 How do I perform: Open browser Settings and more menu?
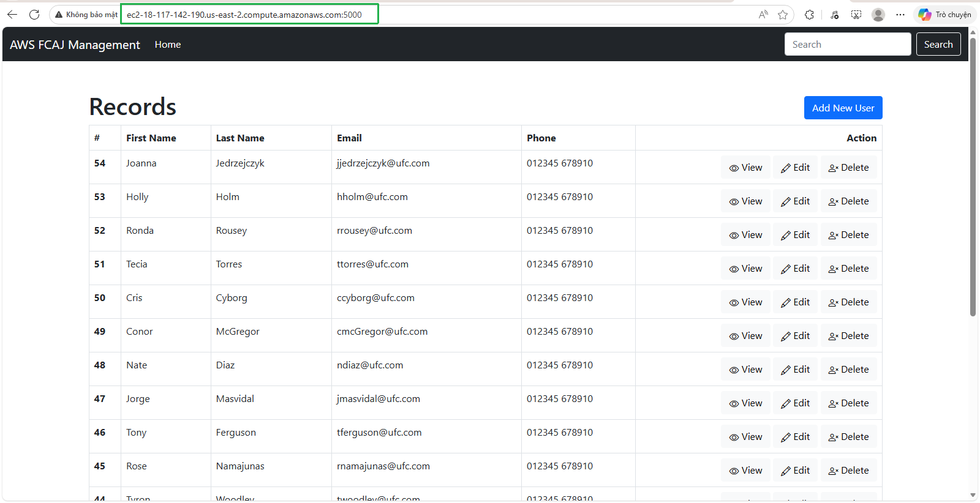click(x=900, y=15)
